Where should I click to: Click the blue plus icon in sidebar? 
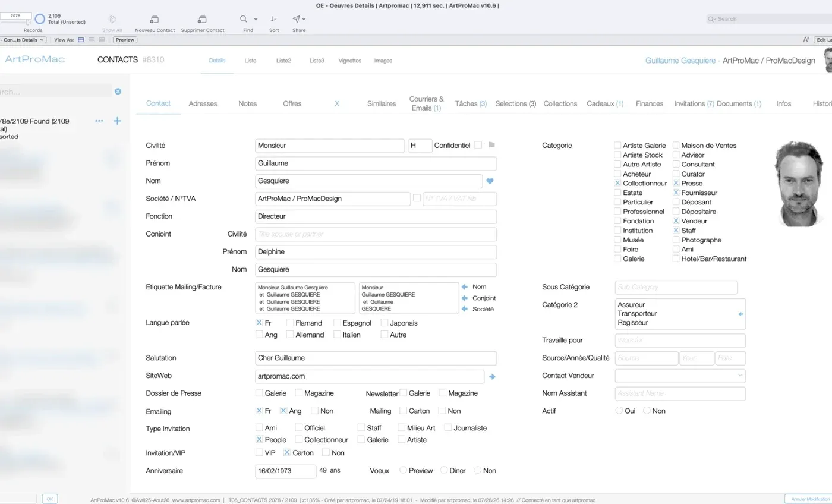(117, 121)
